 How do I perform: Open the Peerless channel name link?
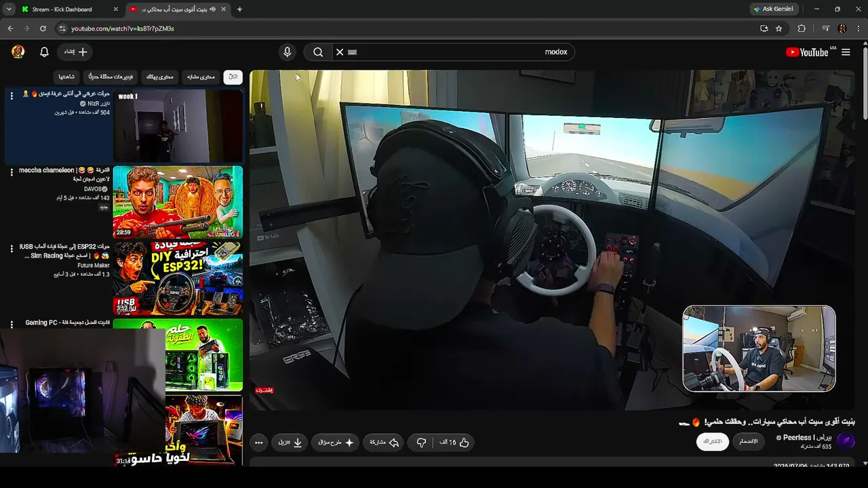(x=807, y=437)
